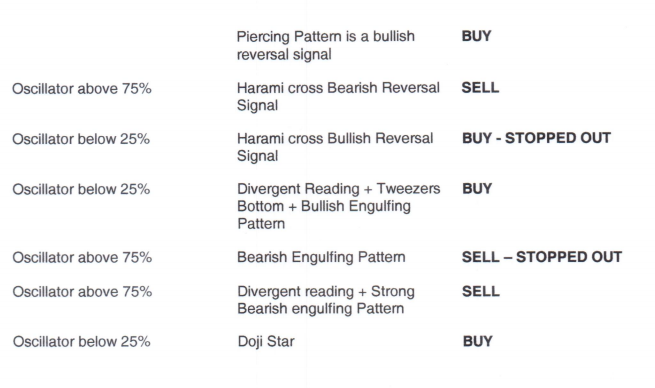The height and width of the screenshot is (388, 655).
Task: Select the 'SELL – STOPPED OUT' label
Action: pyautogui.click(x=542, y=256)
